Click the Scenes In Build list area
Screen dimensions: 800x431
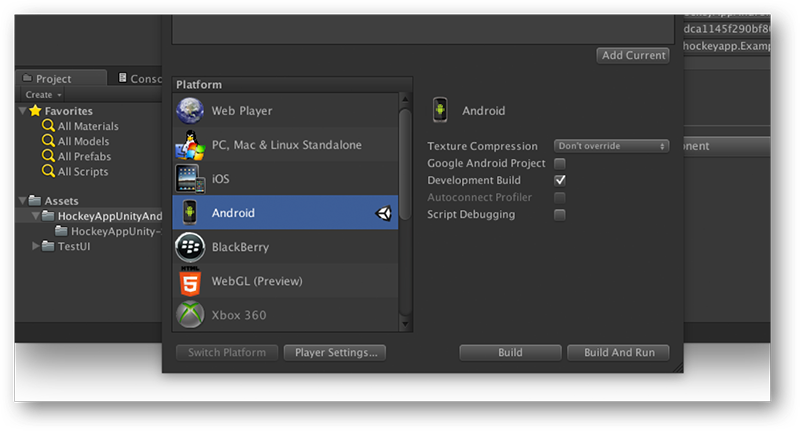pos(423,29)
